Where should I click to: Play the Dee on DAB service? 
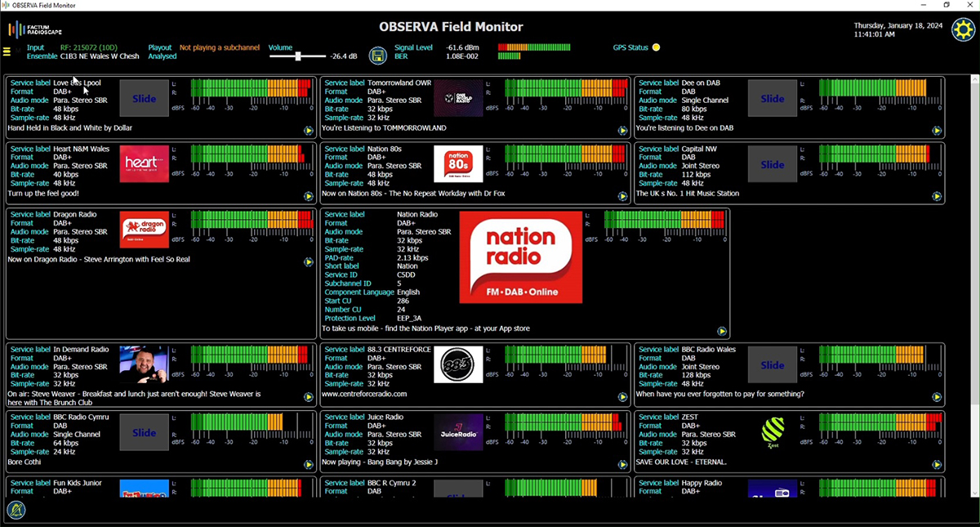click(x=937, y=131)
